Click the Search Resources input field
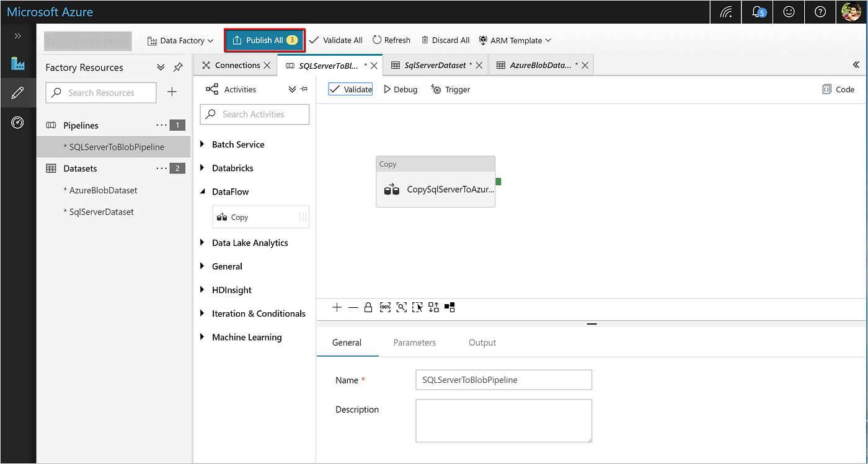868x464 pixels. [x=100, y=92]
